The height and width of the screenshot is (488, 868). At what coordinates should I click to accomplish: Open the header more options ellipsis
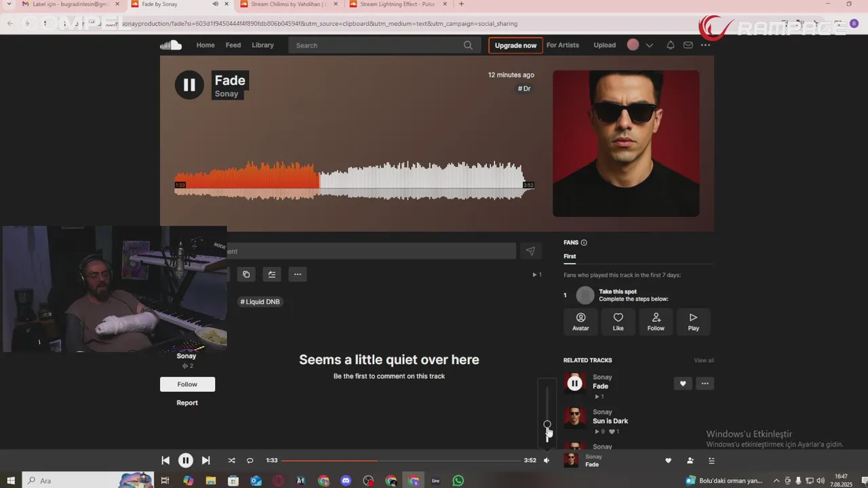[x=705, y=45]
